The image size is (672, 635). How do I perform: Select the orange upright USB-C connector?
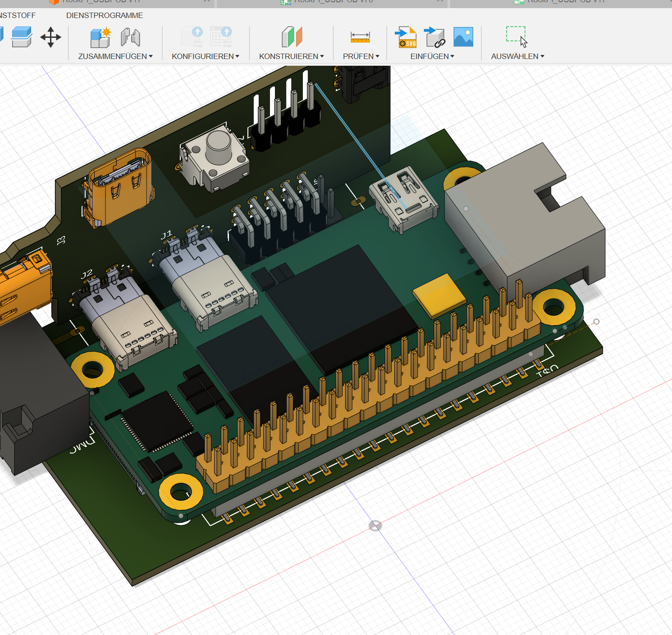tap(119, 187)
